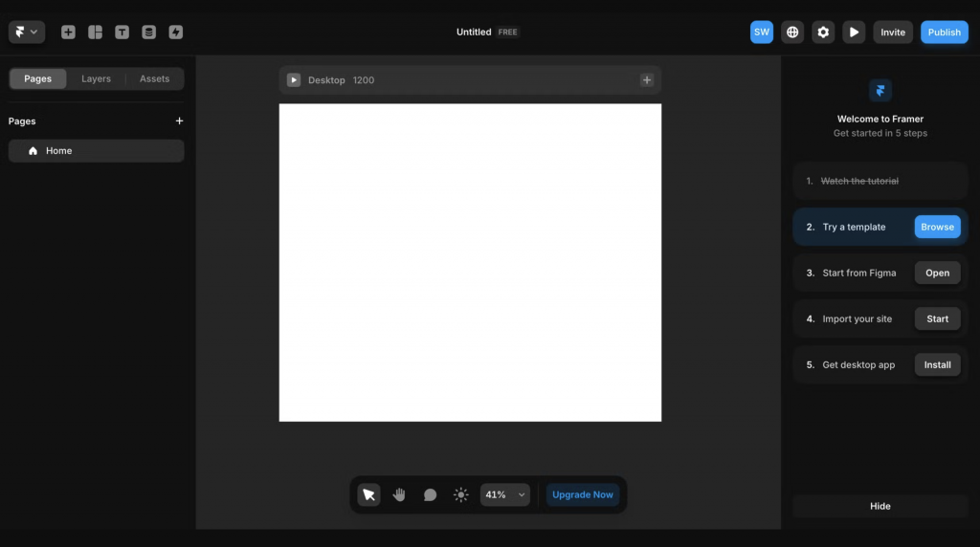Click the Framer logo in welcome panel
This screenshot has width=980, height=547.
[880, 91]
